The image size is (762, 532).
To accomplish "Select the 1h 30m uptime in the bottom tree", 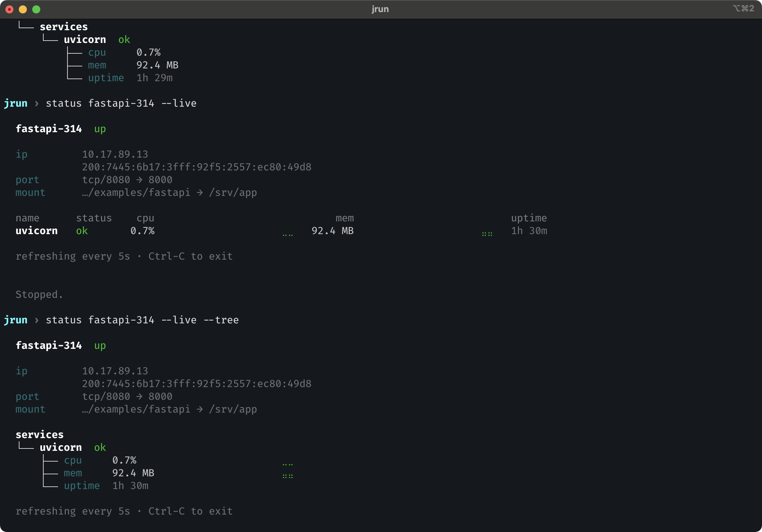I will click(130, 486).
